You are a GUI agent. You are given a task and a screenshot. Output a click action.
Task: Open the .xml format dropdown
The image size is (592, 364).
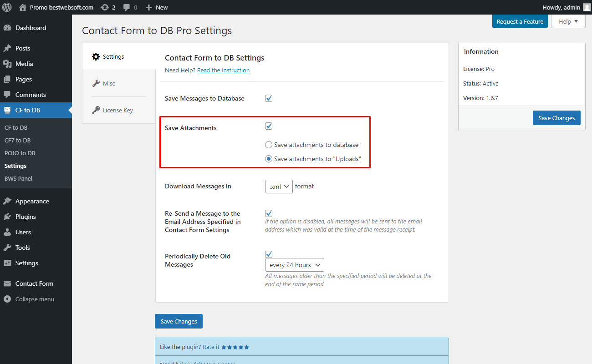(279, 187)
